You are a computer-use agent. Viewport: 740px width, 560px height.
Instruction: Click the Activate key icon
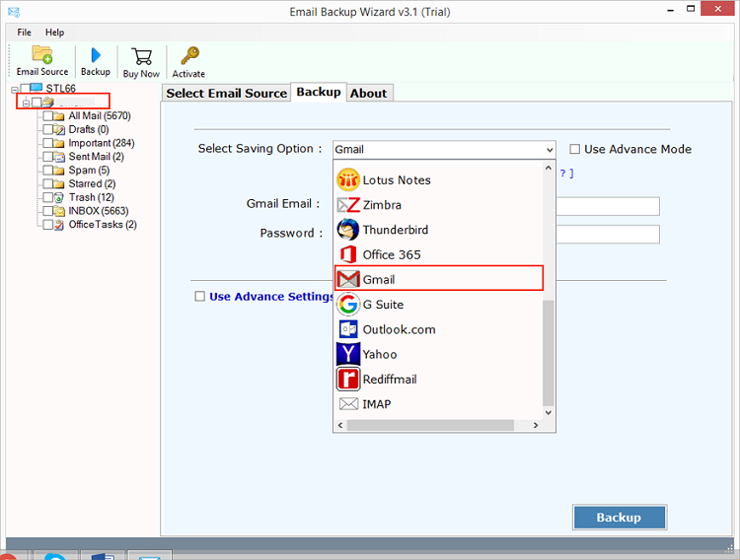pyautogui.click(x=190, y=55)
